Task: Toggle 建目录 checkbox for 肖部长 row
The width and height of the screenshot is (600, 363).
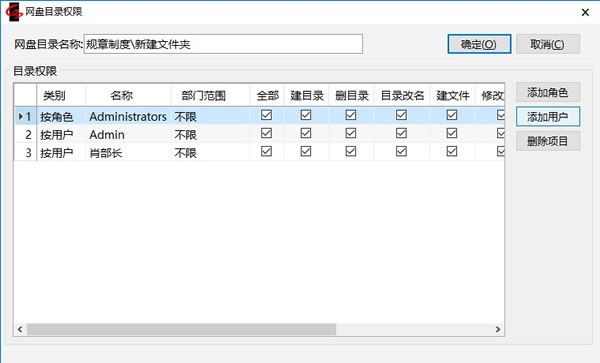Action: click(306, 151)
